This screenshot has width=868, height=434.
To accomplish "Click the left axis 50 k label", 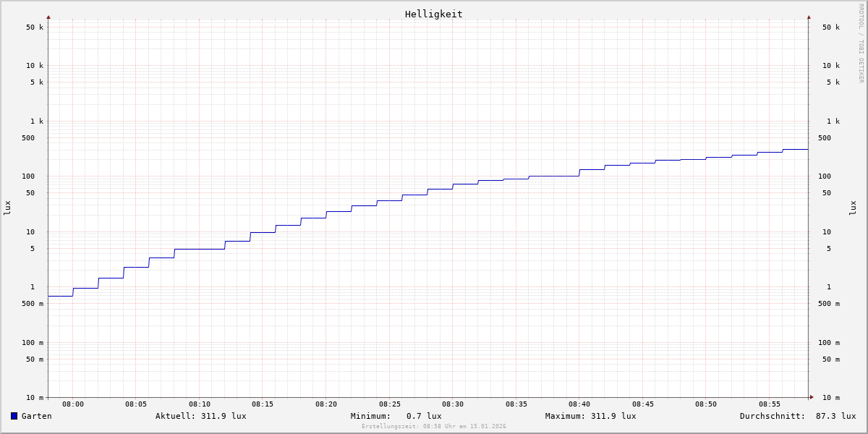I will (x=35, y=27).
